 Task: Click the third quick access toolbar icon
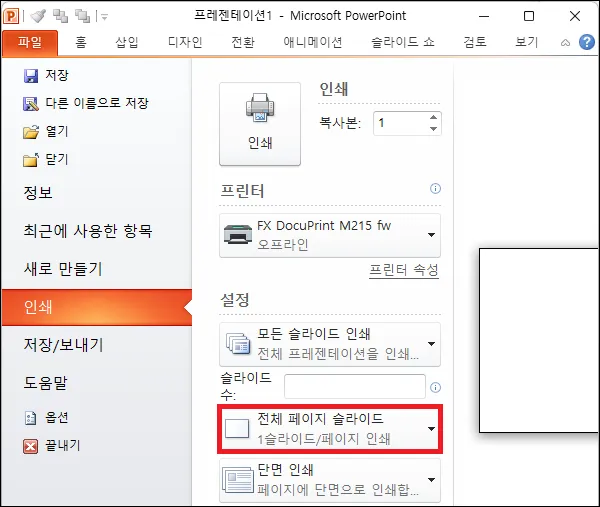click(x=82, y=16)
